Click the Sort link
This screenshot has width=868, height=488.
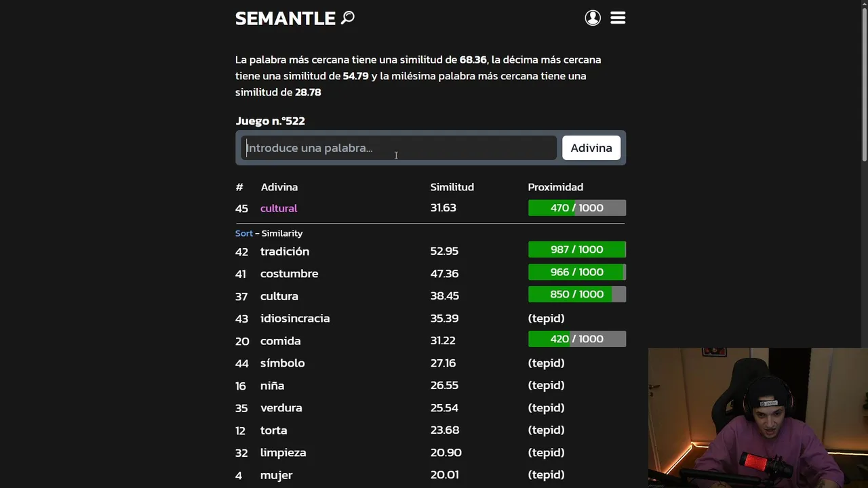pyautogui.click(x=243, y=233)
